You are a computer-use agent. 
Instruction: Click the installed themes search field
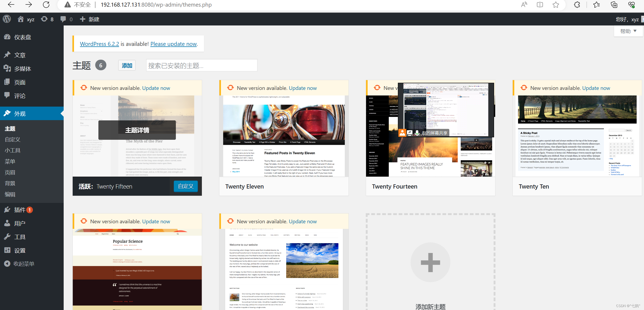tap(201, 65)
